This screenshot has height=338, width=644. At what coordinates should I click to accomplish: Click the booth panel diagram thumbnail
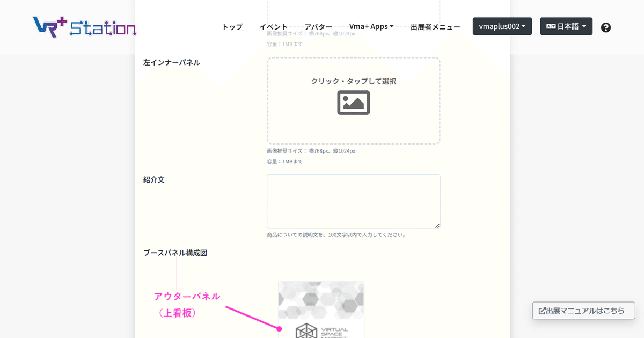click(x=321, y=310)
